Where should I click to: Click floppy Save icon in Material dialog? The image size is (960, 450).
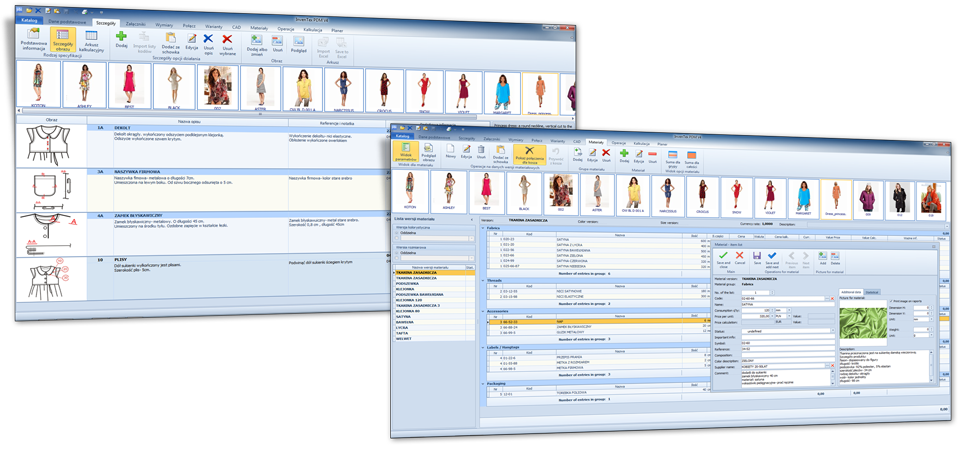[757, 257]
